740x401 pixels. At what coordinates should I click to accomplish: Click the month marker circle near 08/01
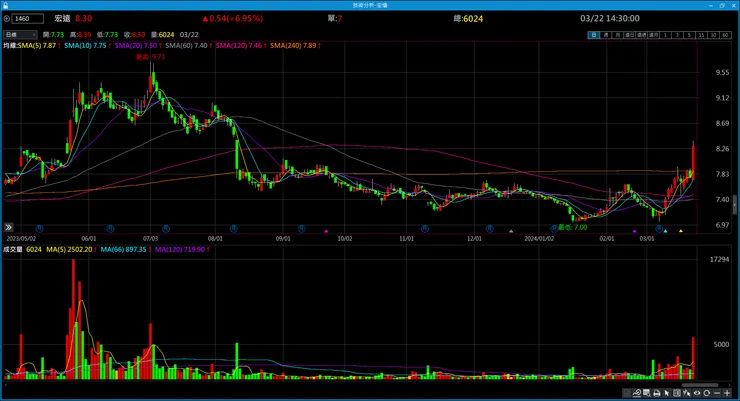coord(234,228)
